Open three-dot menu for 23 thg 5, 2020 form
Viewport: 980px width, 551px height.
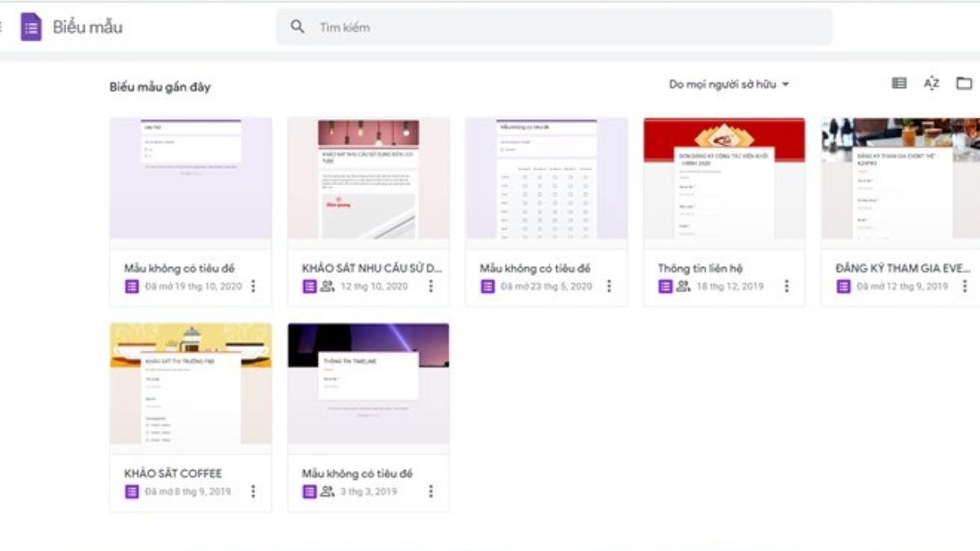(x=608, y=286)
